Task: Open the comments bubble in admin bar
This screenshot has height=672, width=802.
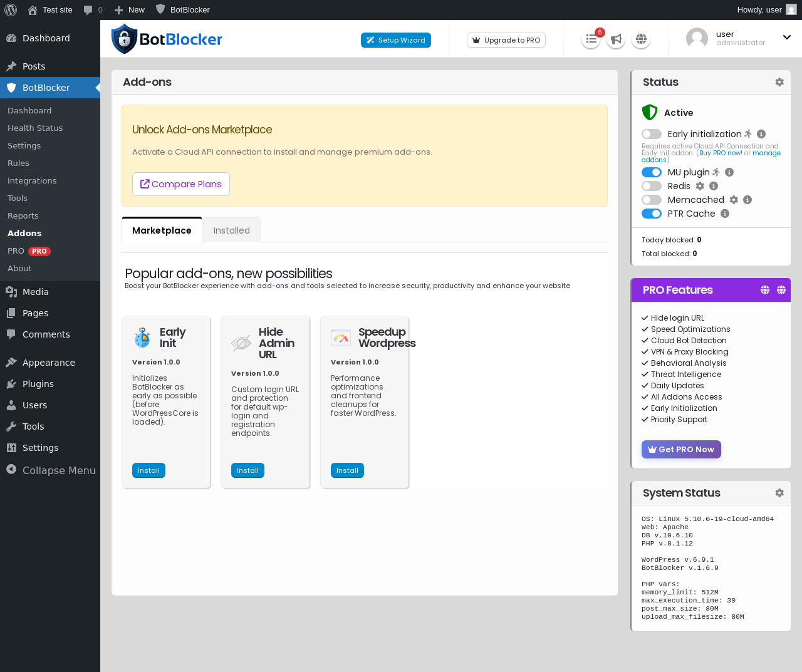Action: [x=93, y=10]
